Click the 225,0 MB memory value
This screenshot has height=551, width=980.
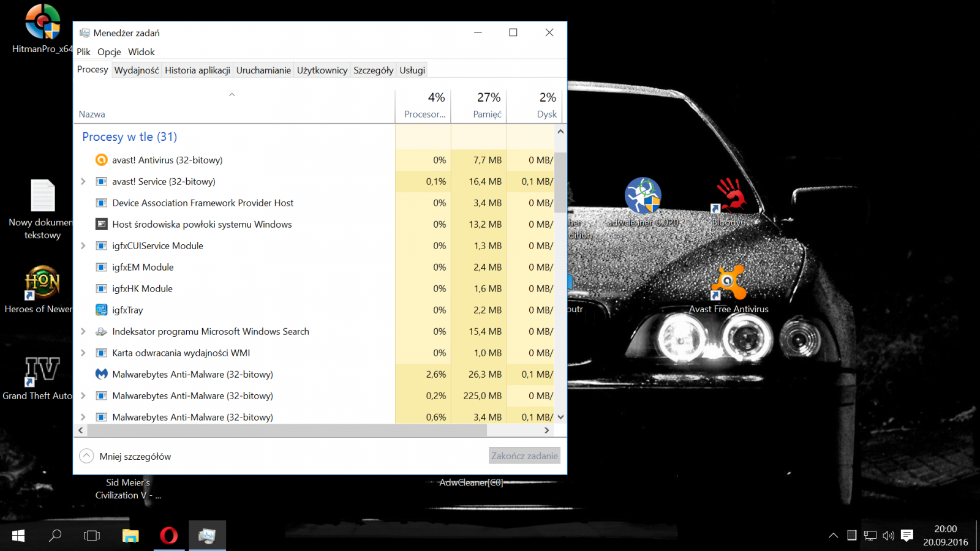(482, 395)
